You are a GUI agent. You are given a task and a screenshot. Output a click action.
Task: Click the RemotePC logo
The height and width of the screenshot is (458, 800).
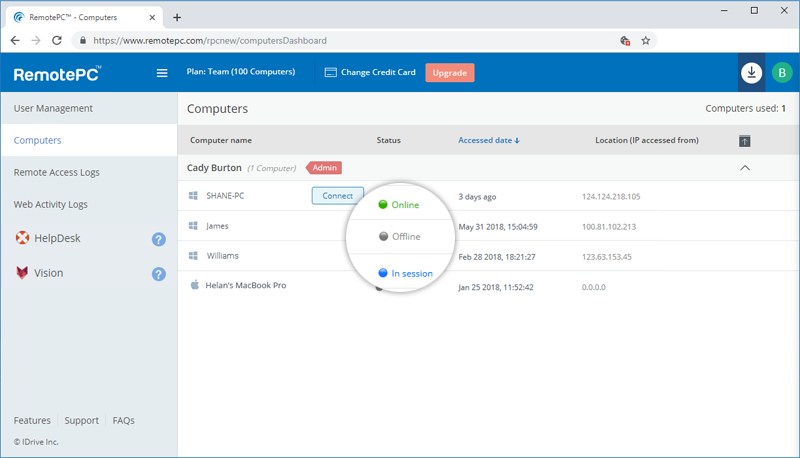57,74
